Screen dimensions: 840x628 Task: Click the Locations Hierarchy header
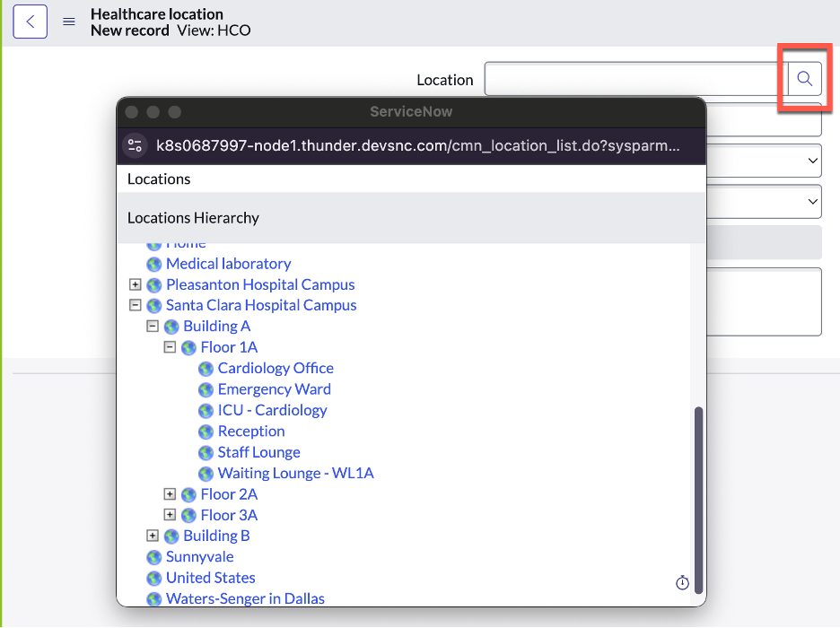[193, 218]
